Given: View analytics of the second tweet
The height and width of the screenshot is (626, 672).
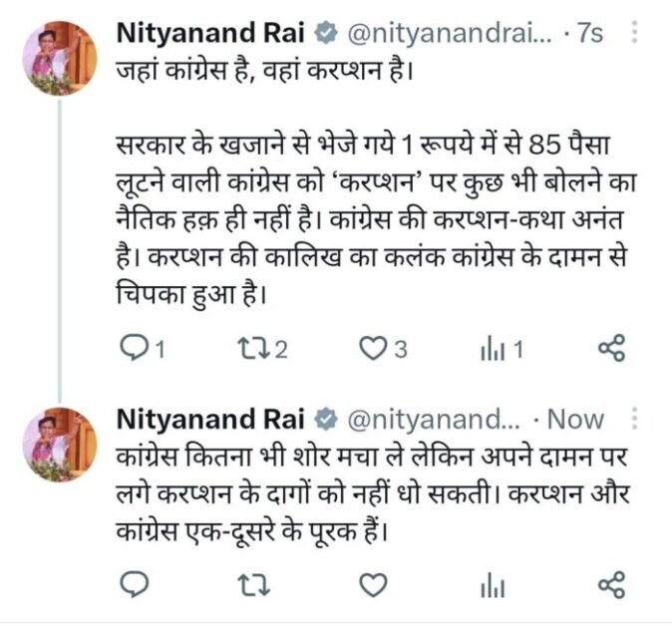Looking at the screenshot, I should click(490, 583).
